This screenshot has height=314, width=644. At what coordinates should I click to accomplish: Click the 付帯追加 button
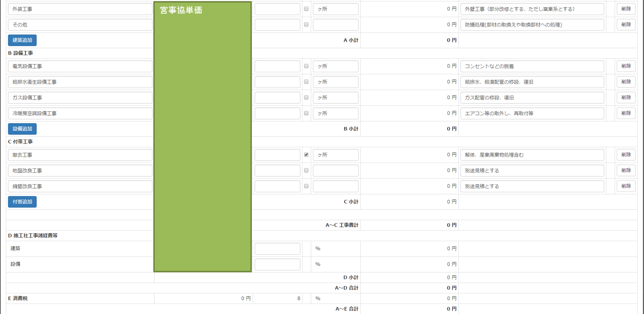[22, 202]
